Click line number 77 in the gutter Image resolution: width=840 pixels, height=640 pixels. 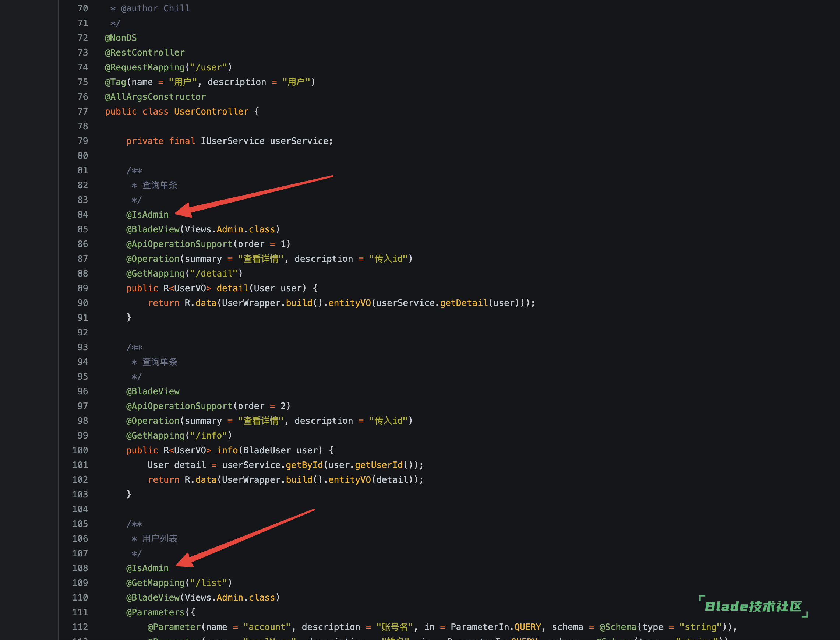(x=82, y=112)
